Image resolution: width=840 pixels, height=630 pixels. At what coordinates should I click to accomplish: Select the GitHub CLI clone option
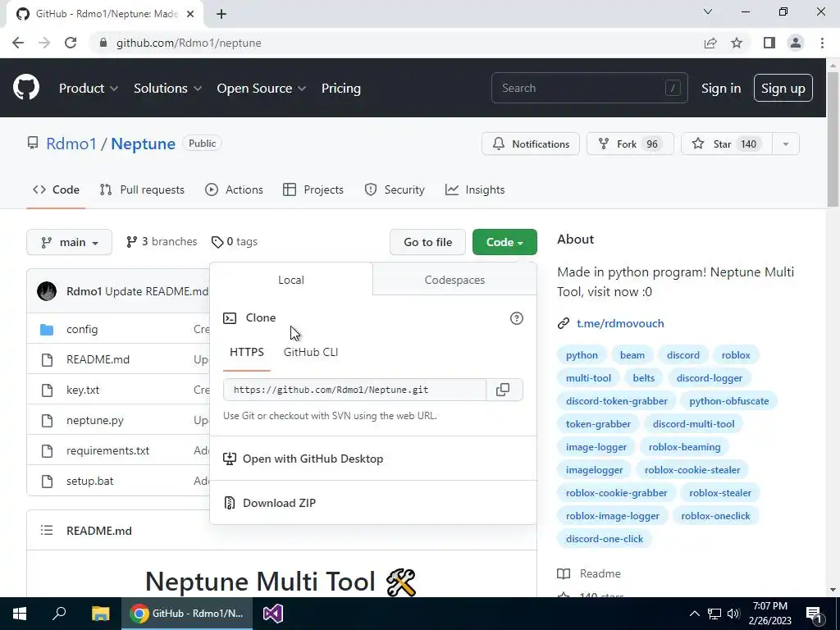(x=311, y=352)
